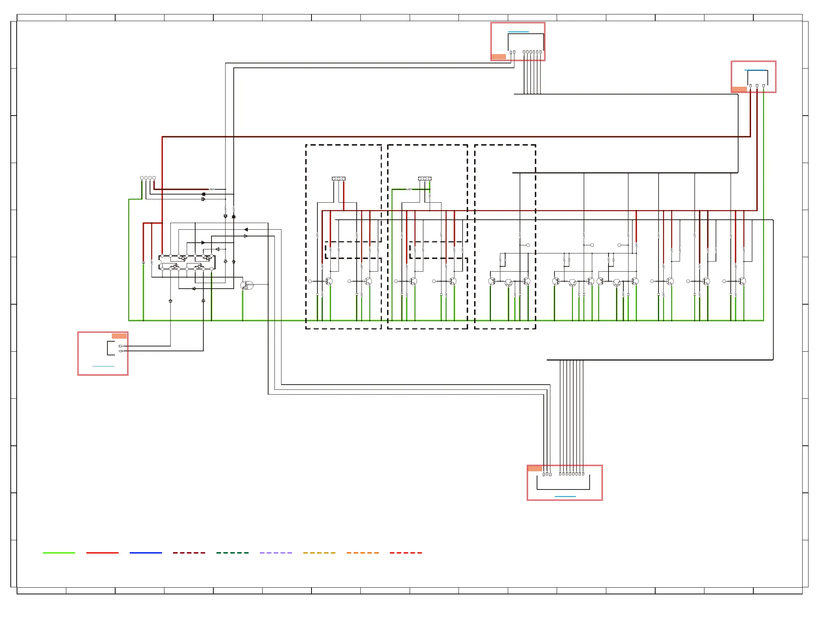Select the dashed bright red legend line

pos(406,552)
